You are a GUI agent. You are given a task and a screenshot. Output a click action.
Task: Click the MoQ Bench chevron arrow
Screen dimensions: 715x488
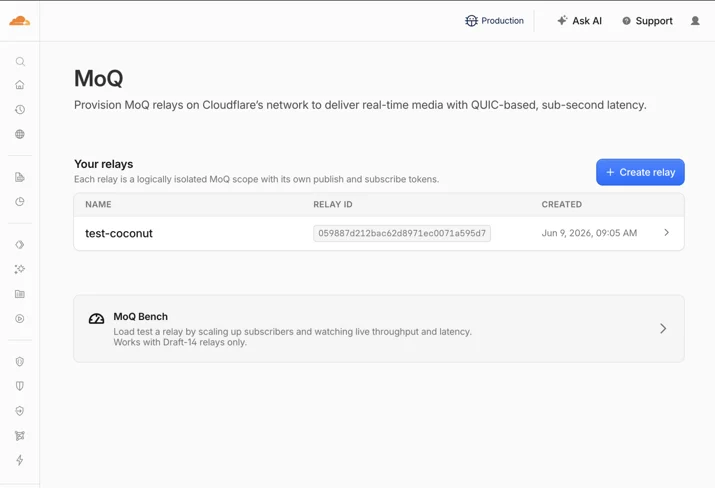[663, 329]
